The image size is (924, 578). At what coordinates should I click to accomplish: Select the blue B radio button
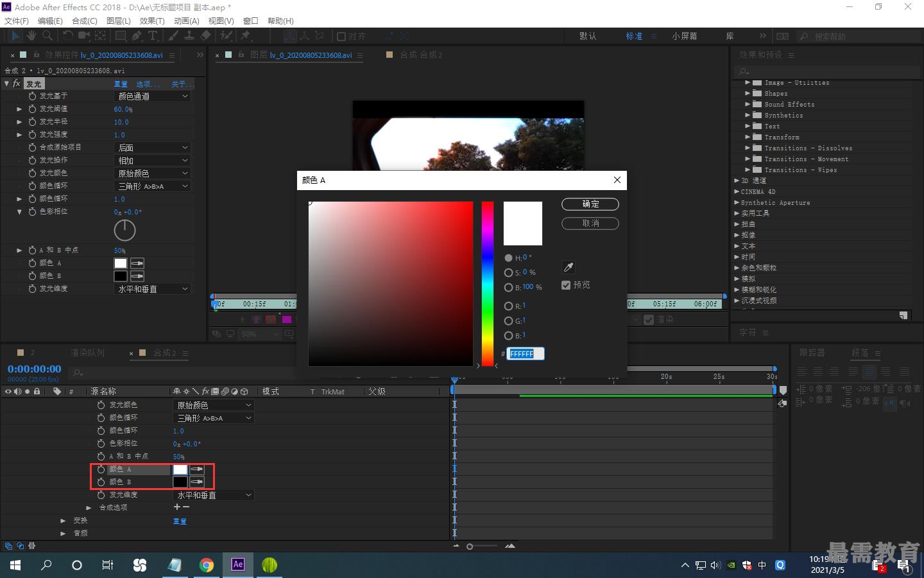click(x=508, y=336)
